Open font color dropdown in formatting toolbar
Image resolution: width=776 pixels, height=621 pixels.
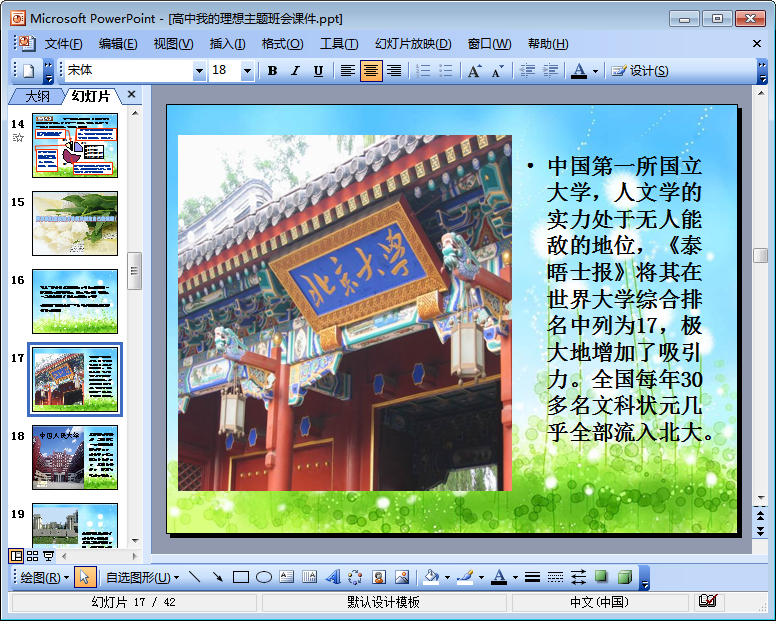click(x=595, y=71)
